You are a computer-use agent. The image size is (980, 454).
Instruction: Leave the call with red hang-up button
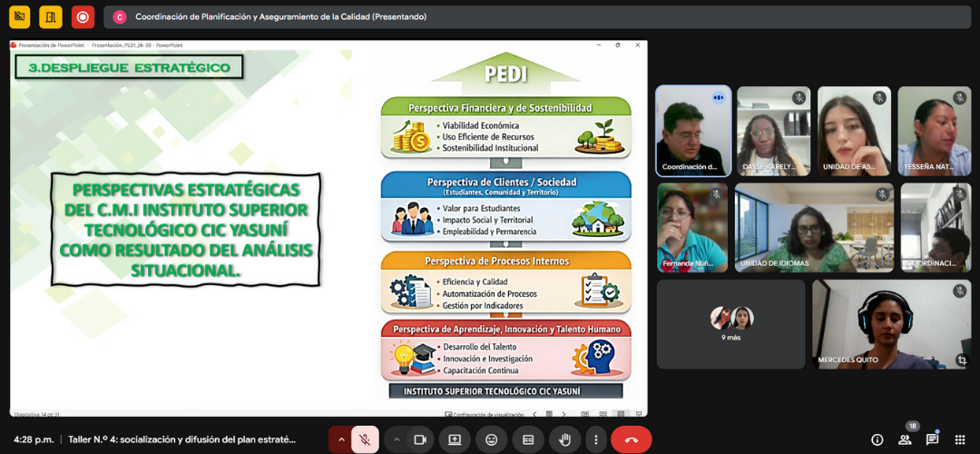[x=632, y=439]
